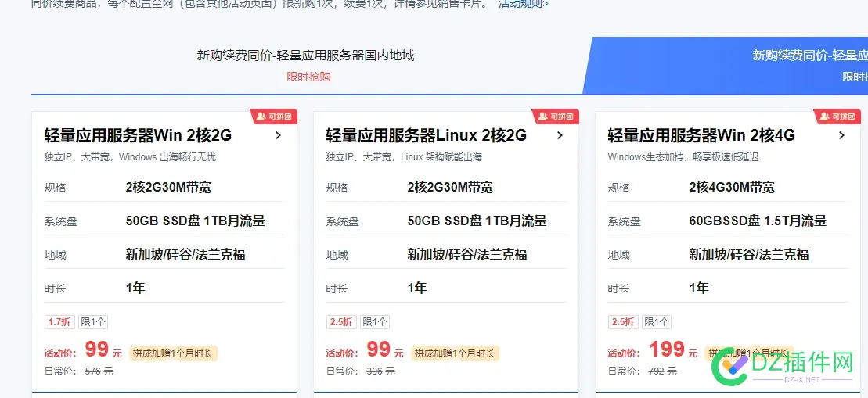This screenshot has width=868, height=398.
Task: Click the struck-through 792 元 daily price
Action: tap(663, 371)
